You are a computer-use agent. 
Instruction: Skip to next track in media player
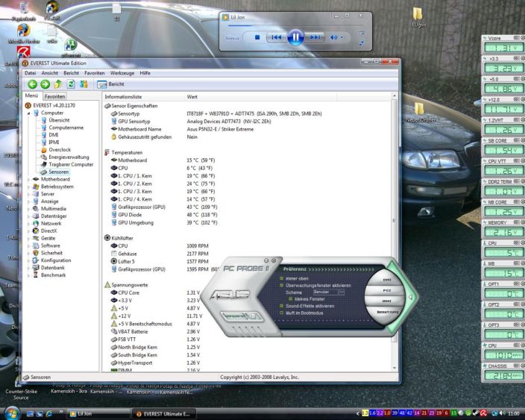[x=315, y=36]
